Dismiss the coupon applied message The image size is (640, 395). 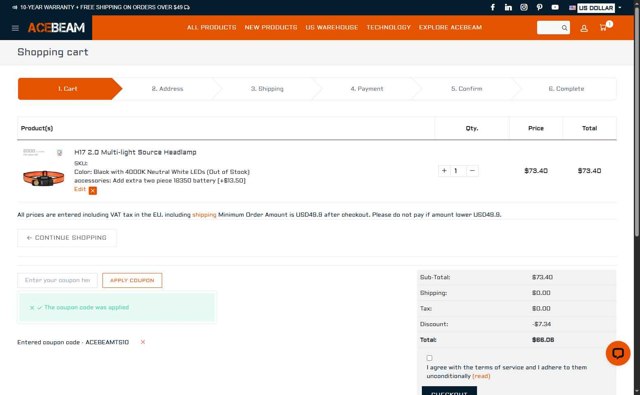pos(32,308)
